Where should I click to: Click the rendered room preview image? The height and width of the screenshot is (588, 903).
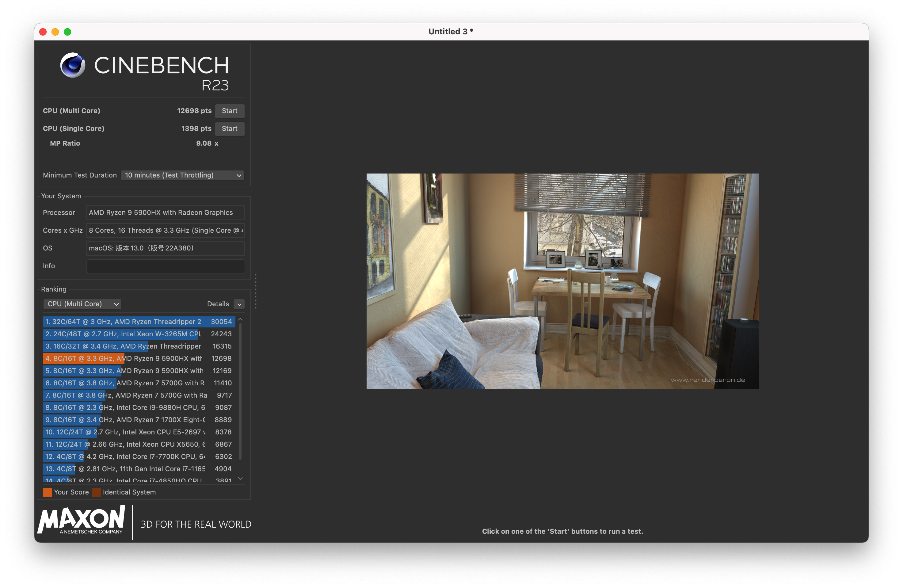pos(562,281)
